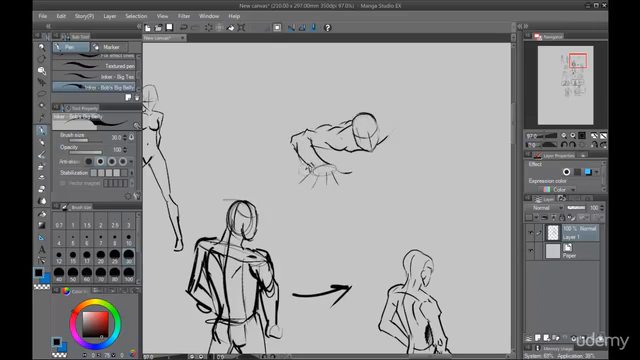Click the Fill toolbar icon
Viewport: 640px width, 360px height.
(231, 28)
